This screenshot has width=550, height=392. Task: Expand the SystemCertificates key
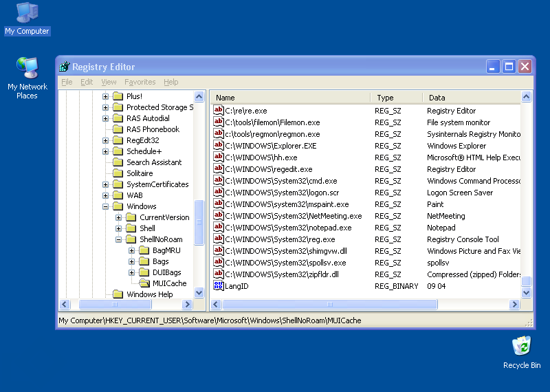[105, 184]
